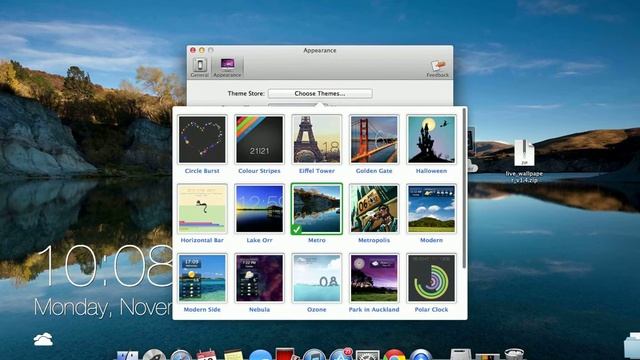Select the live_wallpaper zip file on desktop
This screenshot has height=360, width=640.
click(524, 161)
